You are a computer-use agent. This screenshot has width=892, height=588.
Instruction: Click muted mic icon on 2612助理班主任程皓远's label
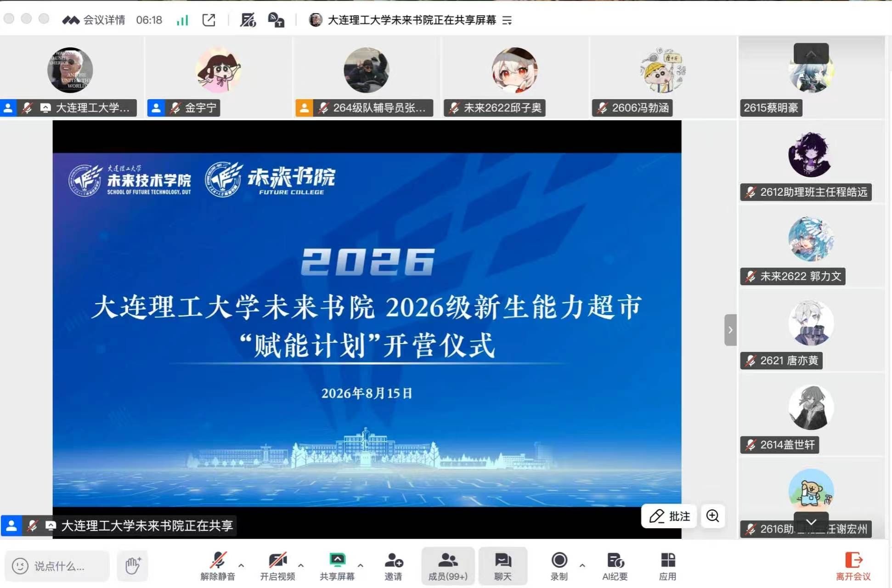coord(751,192)
